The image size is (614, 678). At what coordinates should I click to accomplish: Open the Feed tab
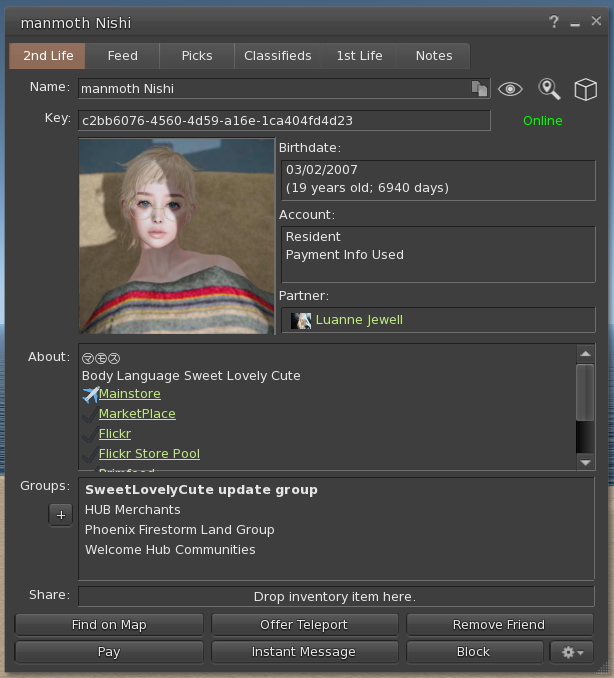(x=122, y=56)
